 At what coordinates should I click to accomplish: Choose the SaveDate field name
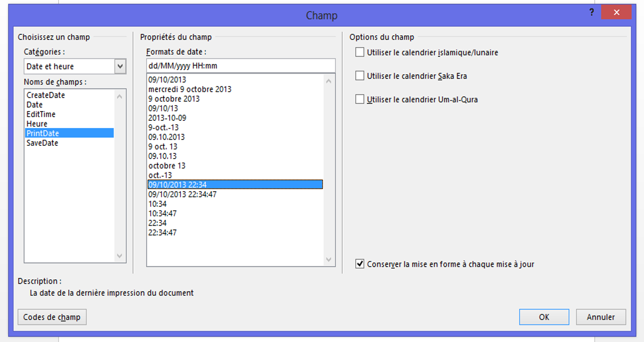(42, 143)
